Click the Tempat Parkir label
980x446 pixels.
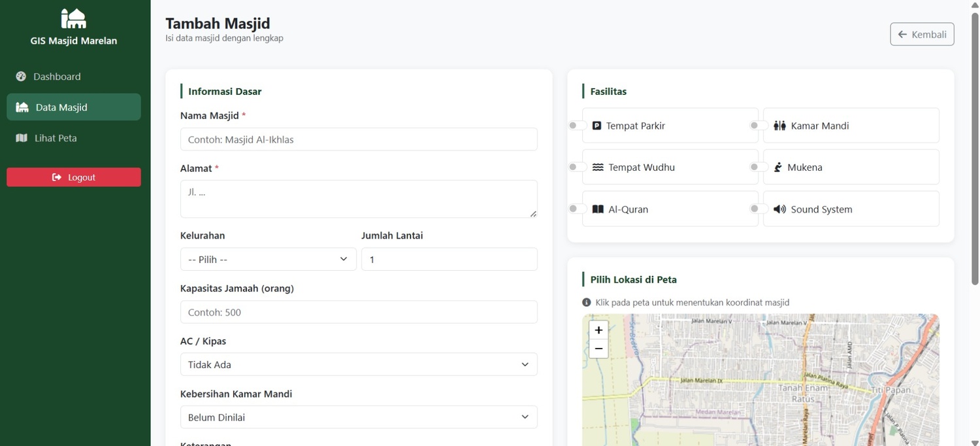[x=635, y=126]
